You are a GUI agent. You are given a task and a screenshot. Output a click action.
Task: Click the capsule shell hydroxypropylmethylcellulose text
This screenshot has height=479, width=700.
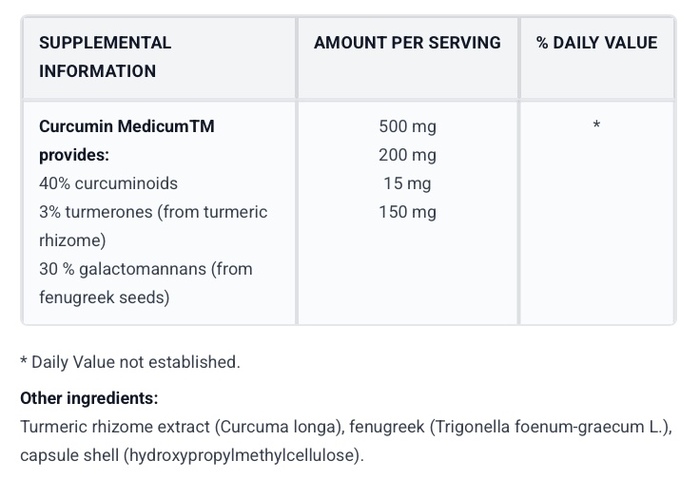point(192,455)
